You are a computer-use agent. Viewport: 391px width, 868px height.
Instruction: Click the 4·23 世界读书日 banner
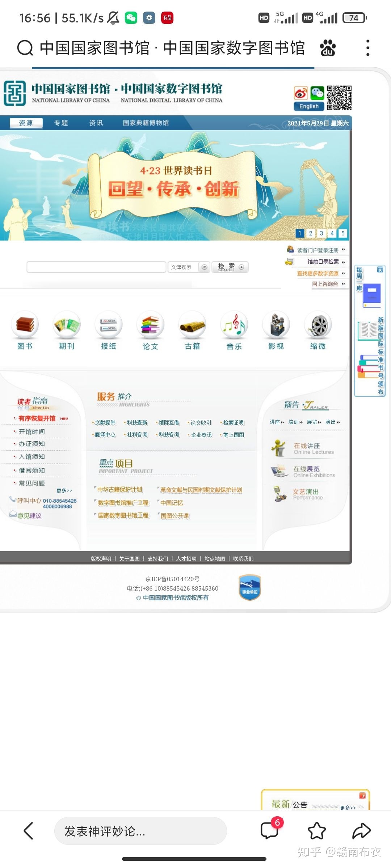pyautogui.click(x=175, y=185)
